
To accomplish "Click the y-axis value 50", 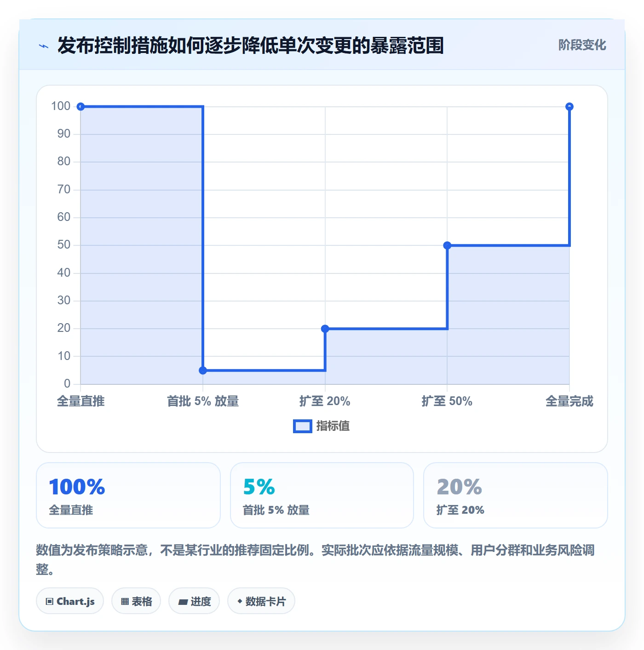I will tap(64, 245).
